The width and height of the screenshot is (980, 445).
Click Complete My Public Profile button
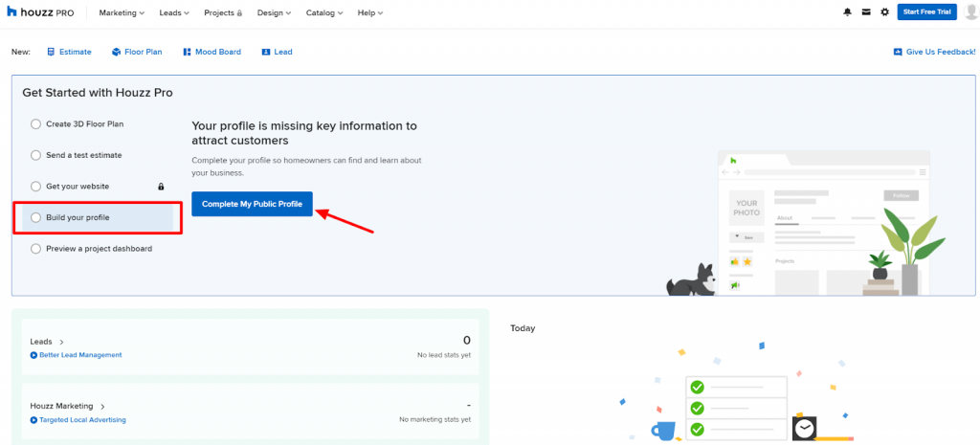(x=252, y=204)
